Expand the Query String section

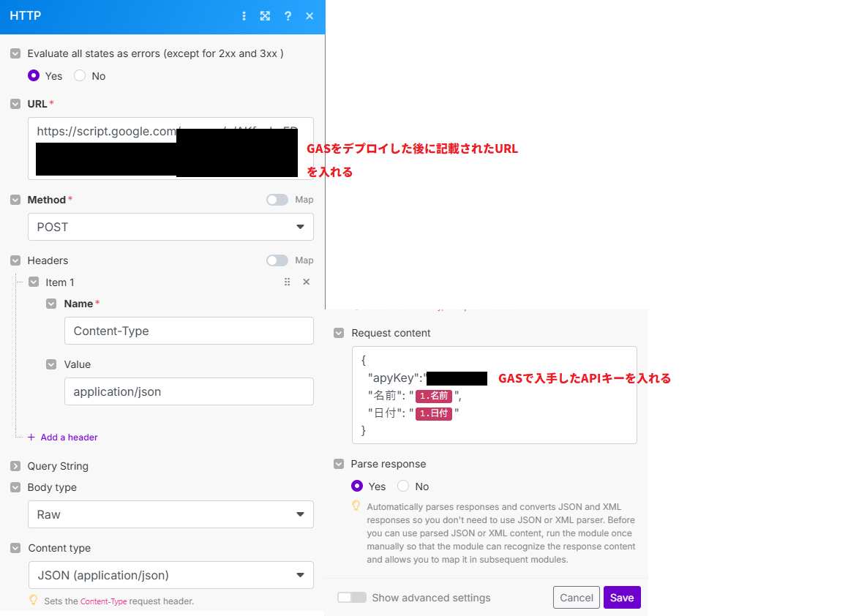15,465
